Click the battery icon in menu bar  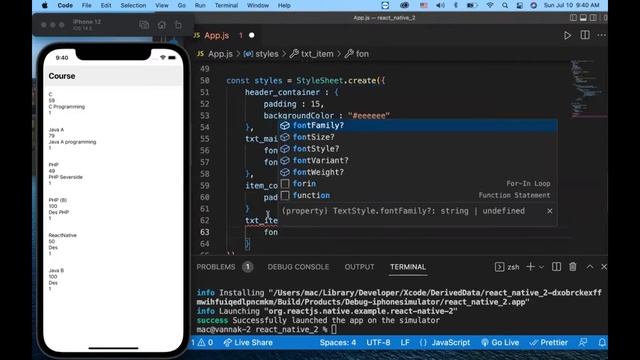[472, 5]
